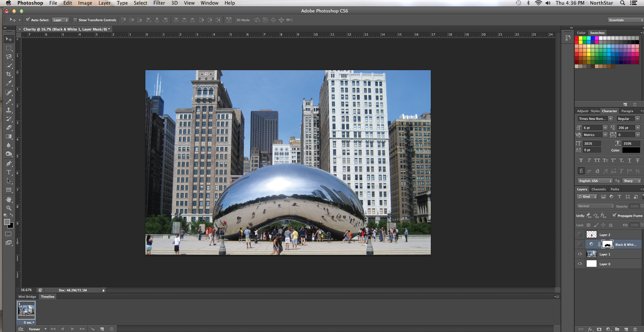Open leading 206 pt dropdown arrow
This screenshot has width=644, height=332.
638,128
